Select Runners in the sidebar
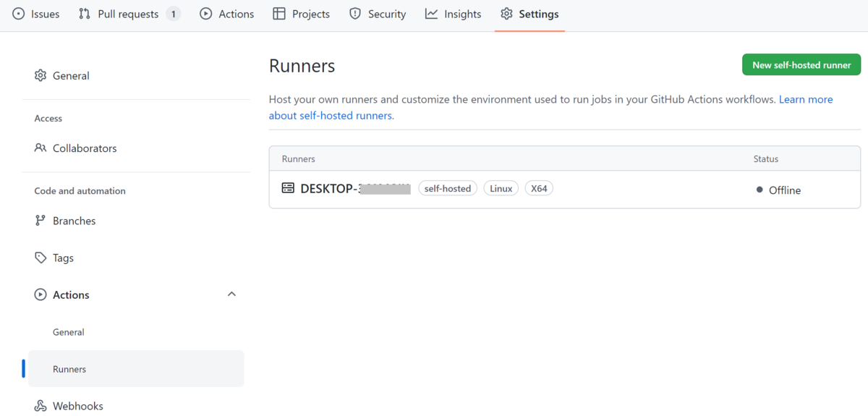The height and width of the screenshot is (416, 868). coord(136,369)
